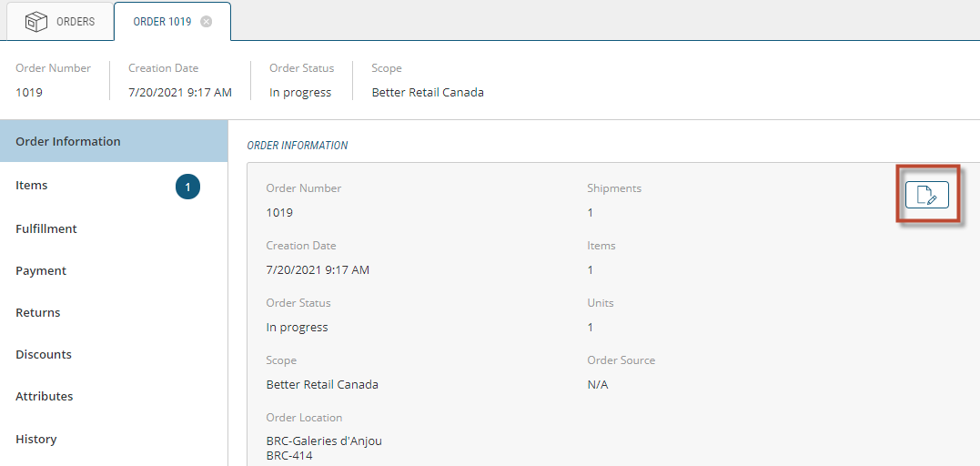Open the Payment section

41,271
